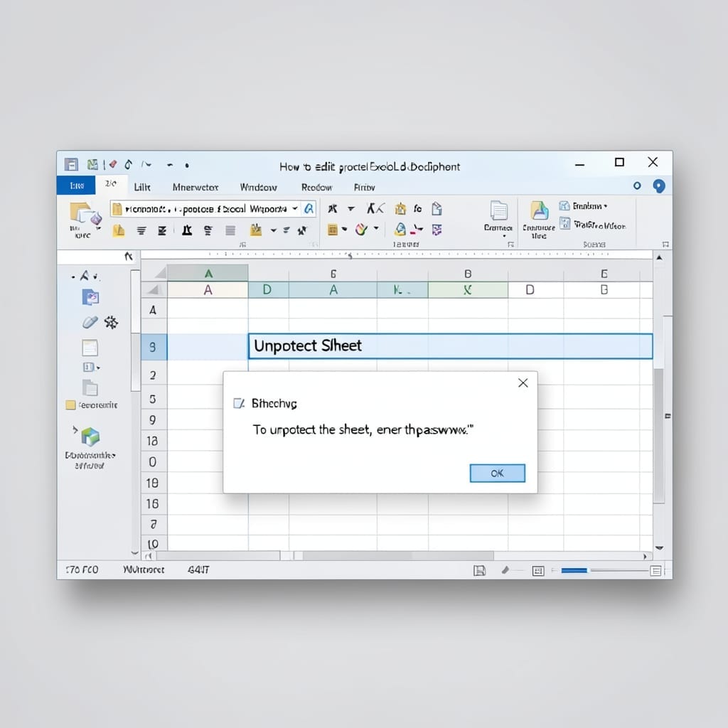Expand the arrow beside the paint palette icon
Viewport: 728px width, 728px height.
[376, 228]
